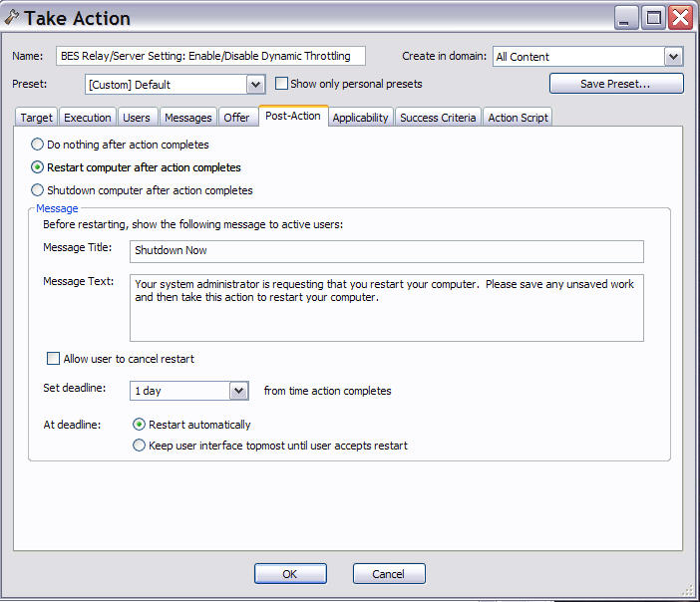Click the Take Action title bar icon
Viewport: 700px width, 602px height.
(x=11, y=17)
